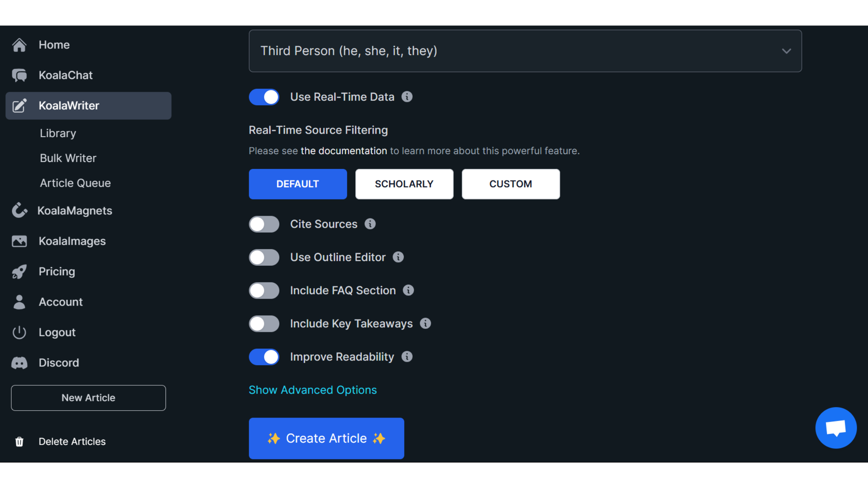Viewport: 868px width, 488px height.
Task: Open KoalaChat via its chat bubble icon
Action: (19, 75)
